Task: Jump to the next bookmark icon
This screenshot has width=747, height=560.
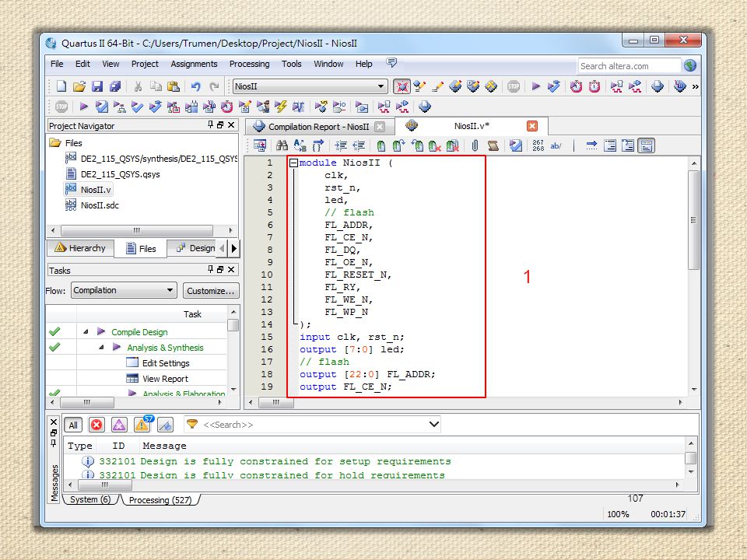Action: click(x=398, y=145)
